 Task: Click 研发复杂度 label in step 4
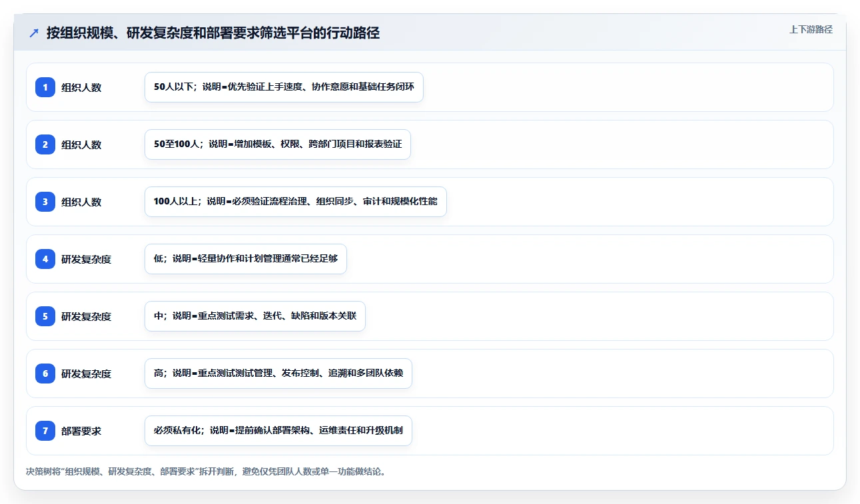(87, 259)
